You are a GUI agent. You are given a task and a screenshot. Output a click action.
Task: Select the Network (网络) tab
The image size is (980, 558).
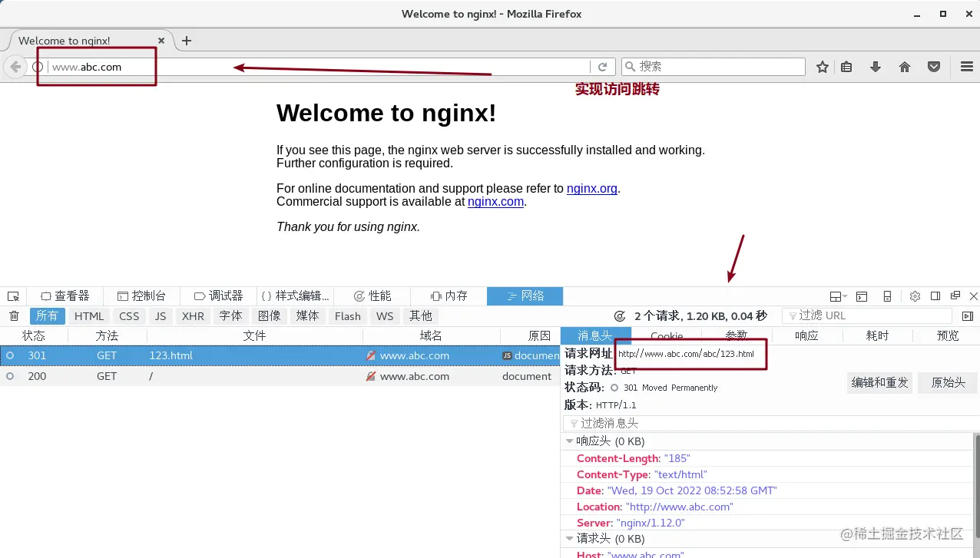[525, 296]
